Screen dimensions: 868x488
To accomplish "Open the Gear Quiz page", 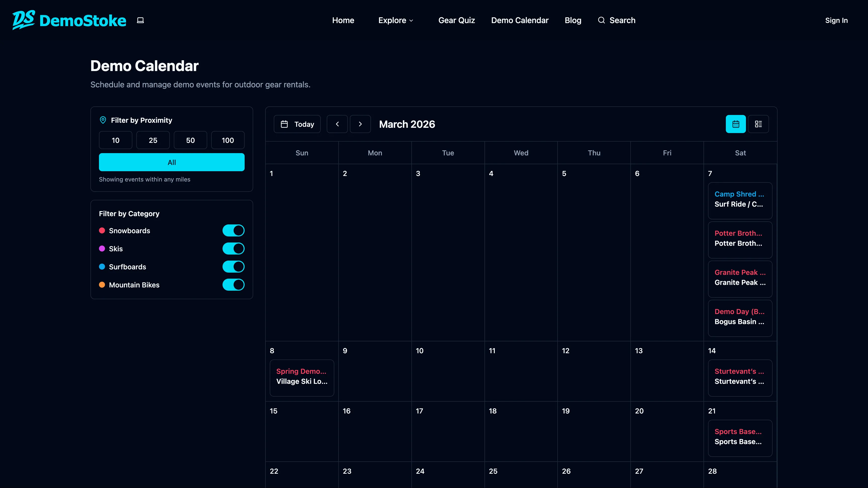I will pyautogui.click(x=457, y=20).
